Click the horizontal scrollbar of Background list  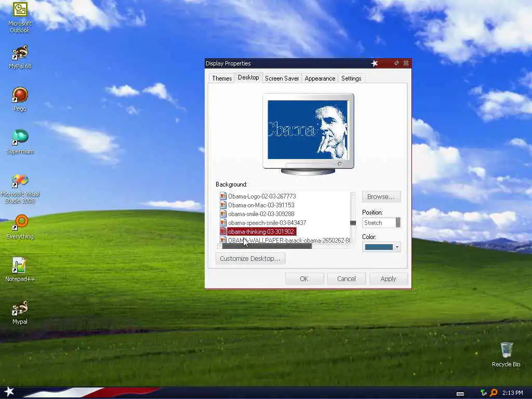click(x=267, y=246)
